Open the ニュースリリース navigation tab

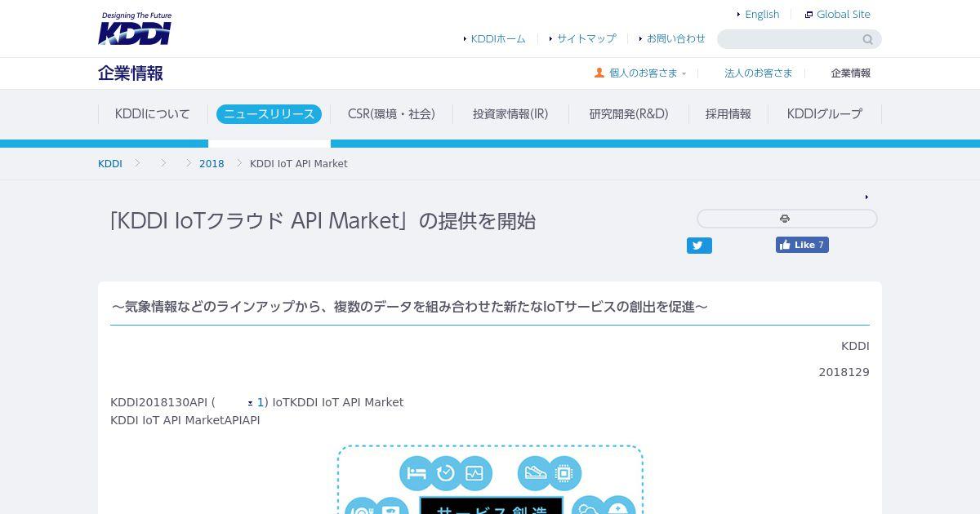pos(269,114)
